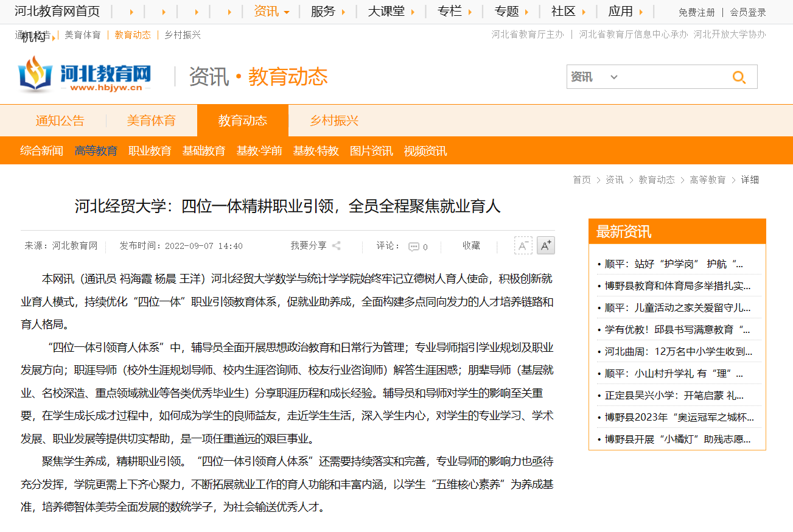Switch to the 通知公告 tab
Screen dimensions: 793x532
60,121
